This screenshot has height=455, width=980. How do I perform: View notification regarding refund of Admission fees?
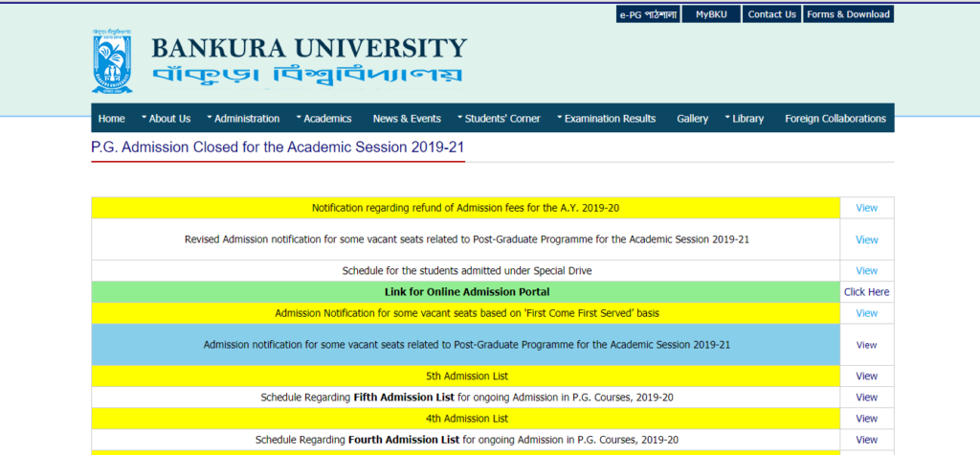(866, 208)
